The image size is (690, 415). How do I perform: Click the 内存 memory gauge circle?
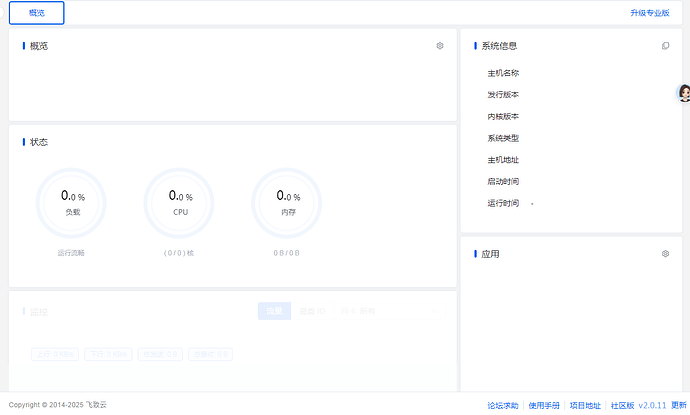(288, 203)
